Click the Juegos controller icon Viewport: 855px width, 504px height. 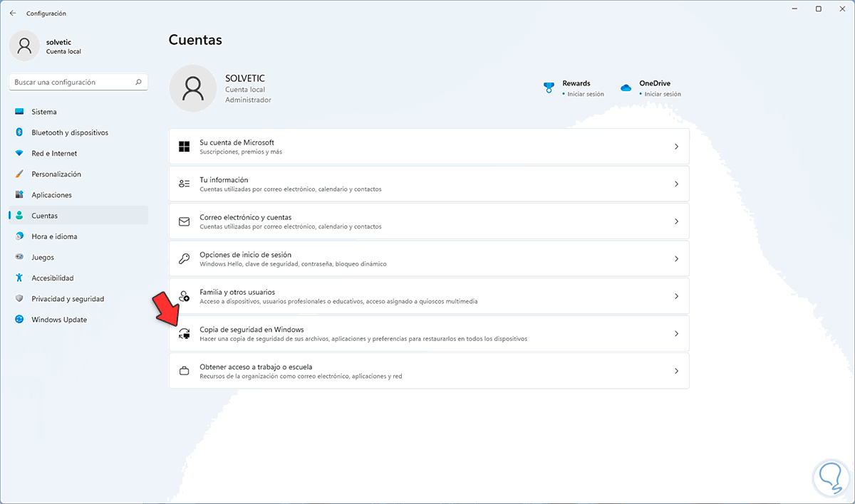[x=19, y=257]
